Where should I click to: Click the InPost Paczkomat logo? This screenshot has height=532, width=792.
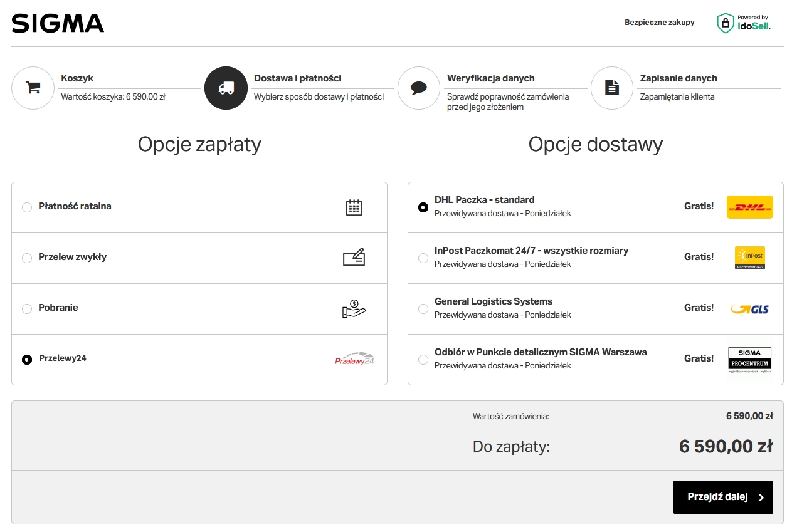[749, 258]
